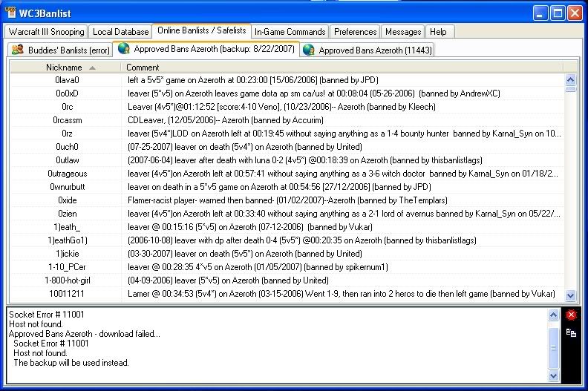Select the 10011211 row
588x391 pixels.
(x=287, y=294)
